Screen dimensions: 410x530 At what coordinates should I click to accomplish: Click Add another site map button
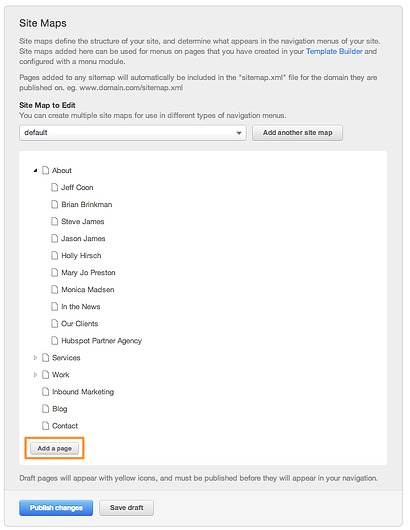297,133
